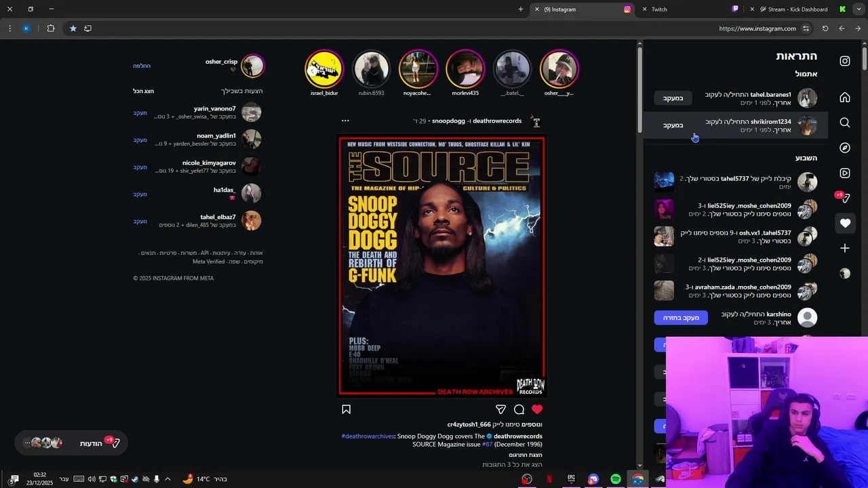Select the (9) Instagram tab
This screenshot has width=868, height=488.
pos(583,9)
